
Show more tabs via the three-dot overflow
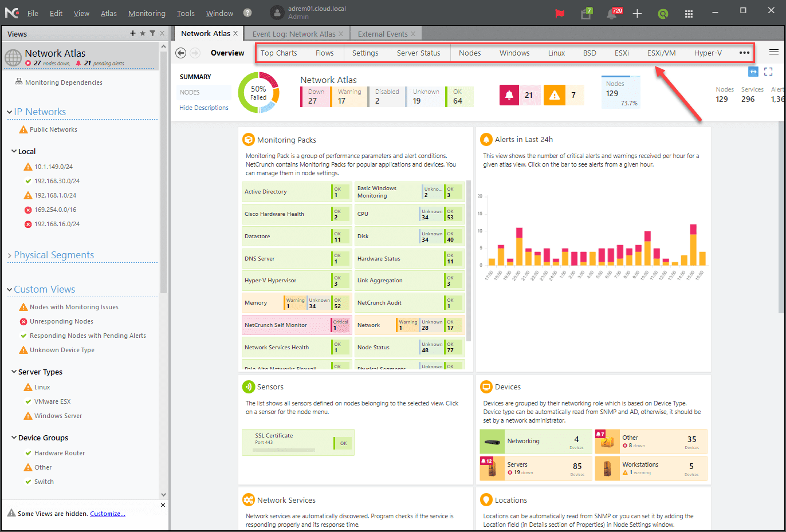(744, 53)
